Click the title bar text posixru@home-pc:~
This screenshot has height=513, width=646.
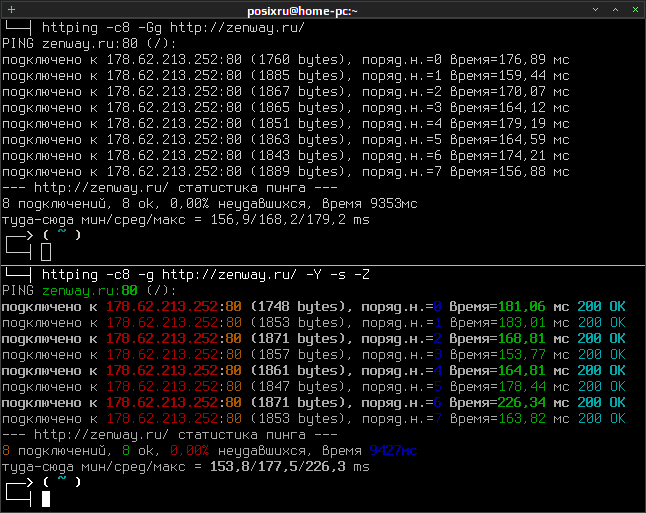coord(302,11)
